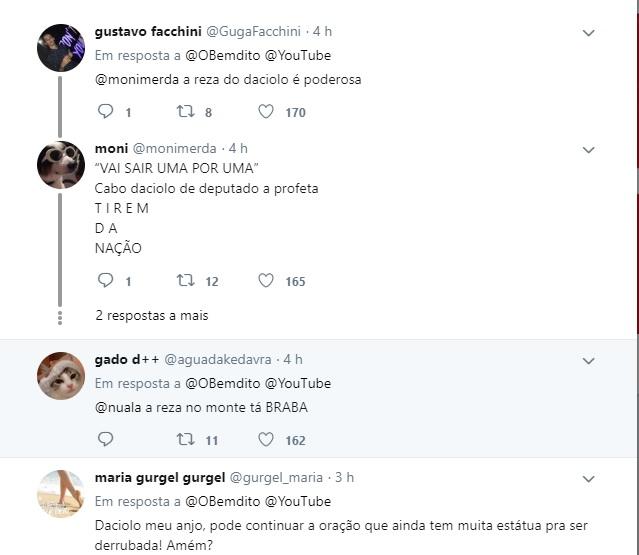The image size is (639, 555).
Task: Open tweet menu for maria gurgel gurgel
Action: pos(589,479)
